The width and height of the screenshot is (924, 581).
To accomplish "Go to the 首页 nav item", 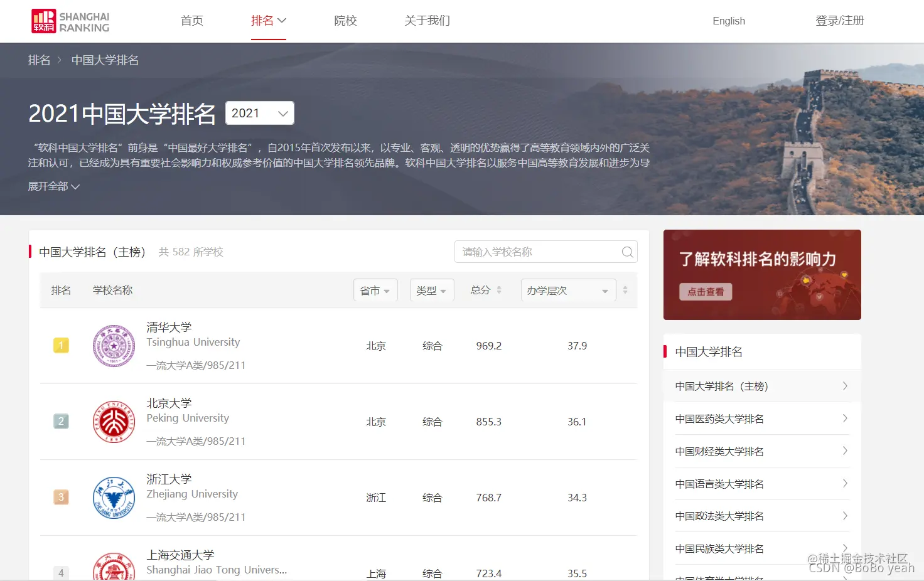I will [192, 21].
